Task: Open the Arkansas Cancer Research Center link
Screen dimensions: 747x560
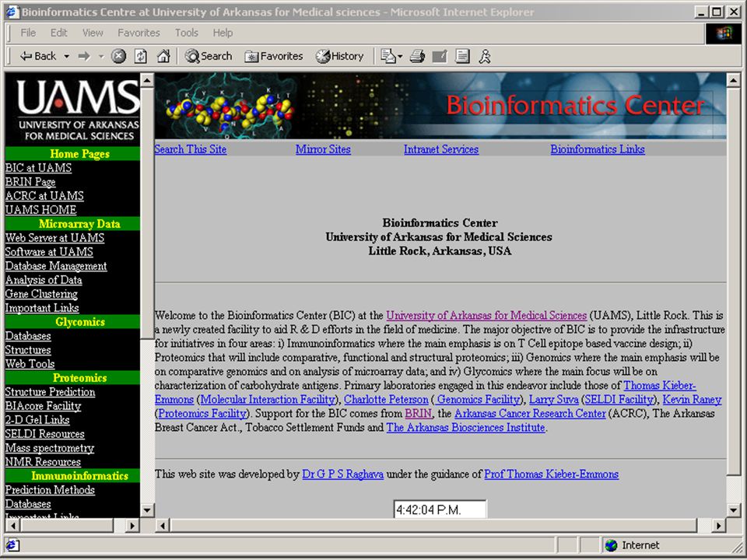Action: click(530, 413)
